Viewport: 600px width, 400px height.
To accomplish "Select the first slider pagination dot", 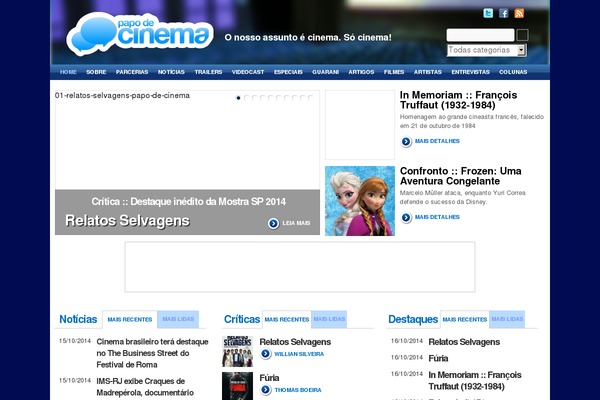I will pos(238,98).
